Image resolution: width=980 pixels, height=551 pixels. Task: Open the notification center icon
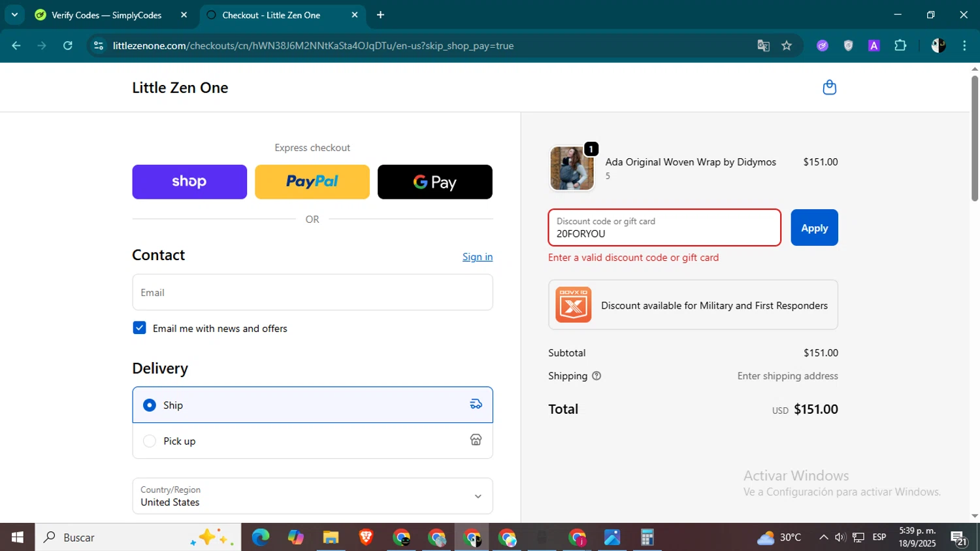click(959, 538)
